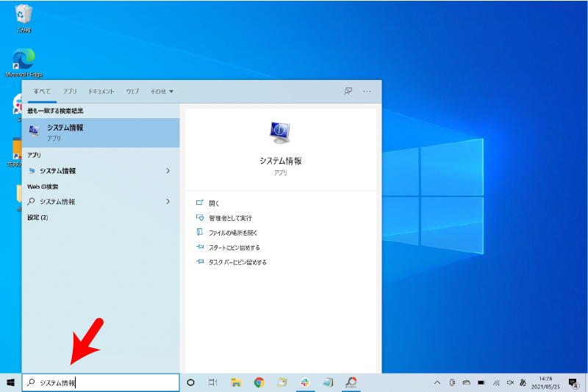Click the Windows Start button
588x392 pixels.
(x=11, y=382)
